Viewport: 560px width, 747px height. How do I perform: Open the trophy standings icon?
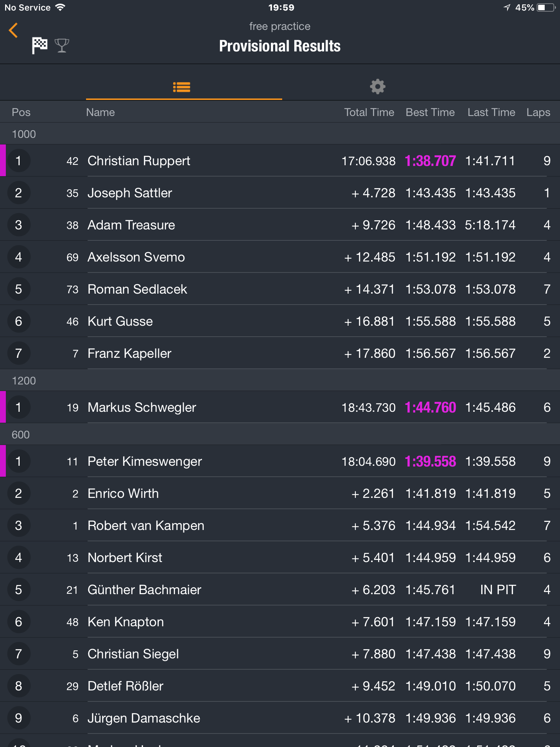(x=62, y=46)
